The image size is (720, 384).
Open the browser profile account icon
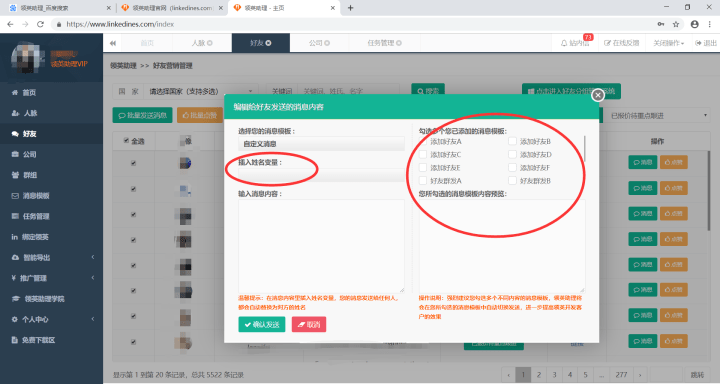click(x=694, y=24)
